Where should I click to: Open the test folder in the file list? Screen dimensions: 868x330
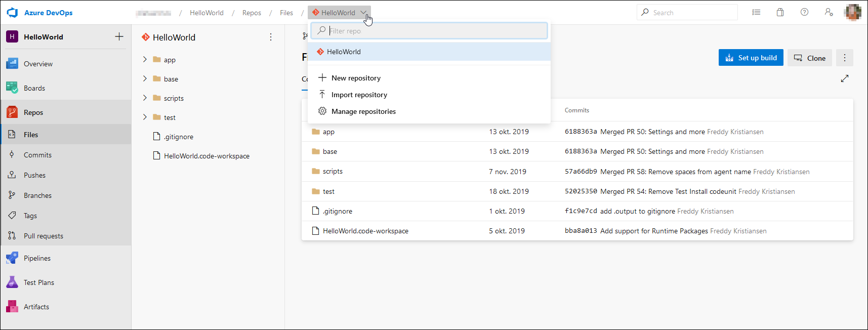(328, 191)
